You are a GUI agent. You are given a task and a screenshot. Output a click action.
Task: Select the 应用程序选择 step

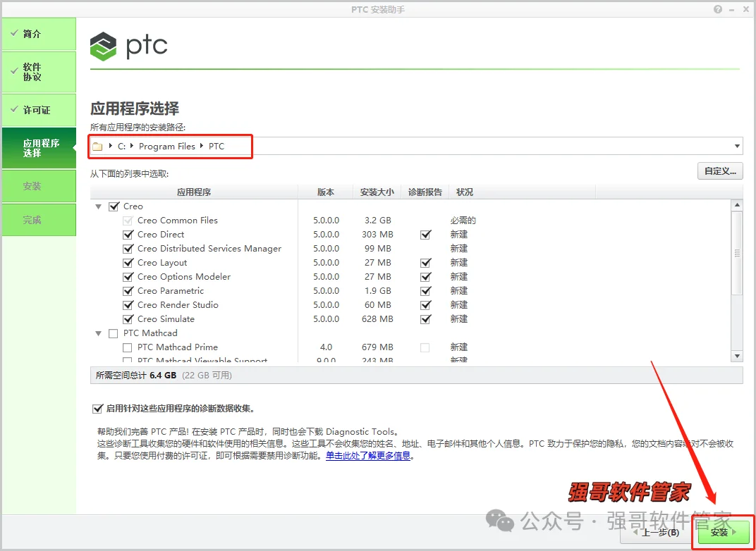[39, 148]
